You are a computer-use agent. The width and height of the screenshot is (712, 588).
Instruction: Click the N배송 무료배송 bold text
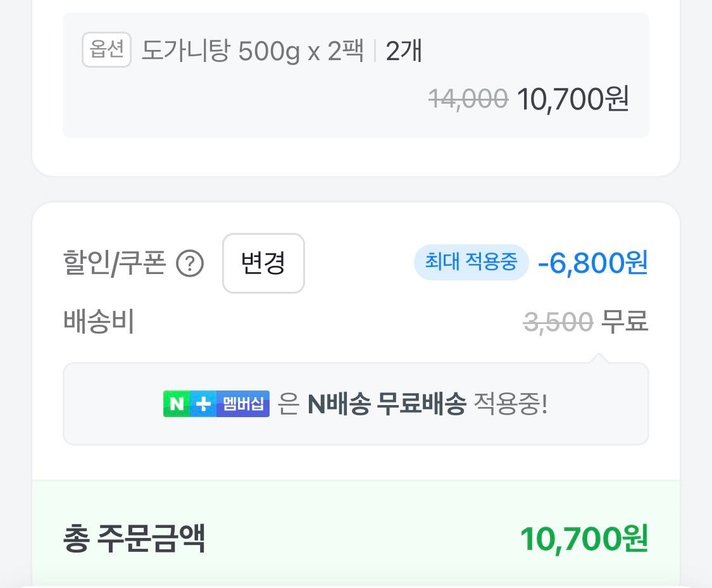click(x=387, y=404)
